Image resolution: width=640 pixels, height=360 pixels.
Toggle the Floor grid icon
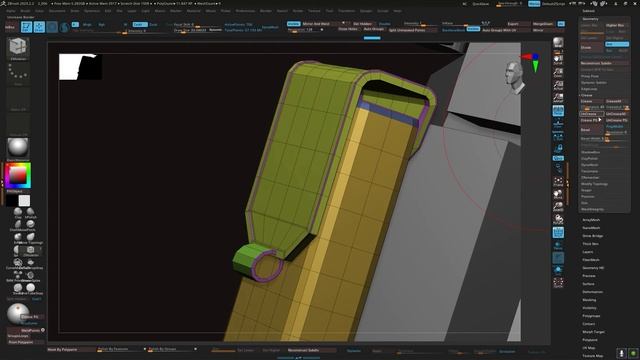click(x=558, y=123)
